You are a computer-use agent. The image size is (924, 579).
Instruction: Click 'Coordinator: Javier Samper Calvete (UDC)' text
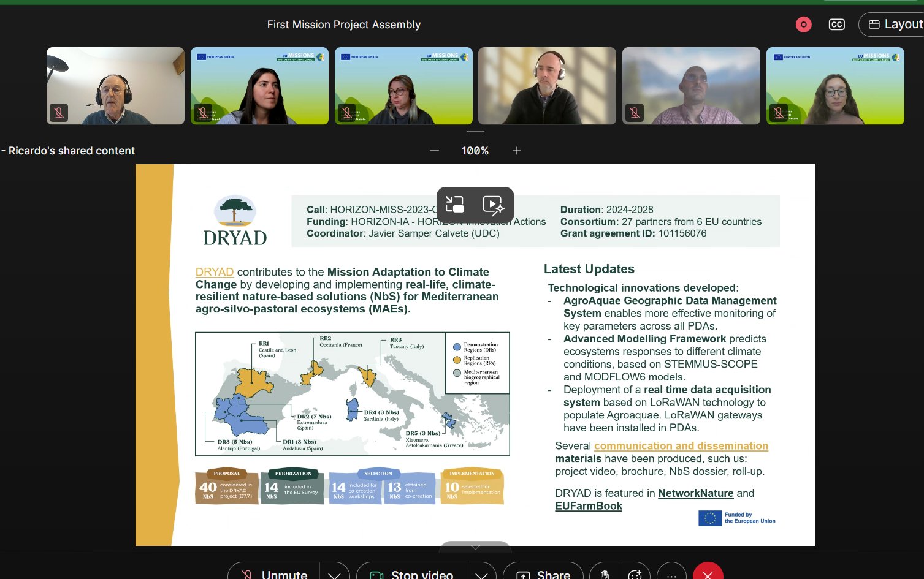click(403, 233)
